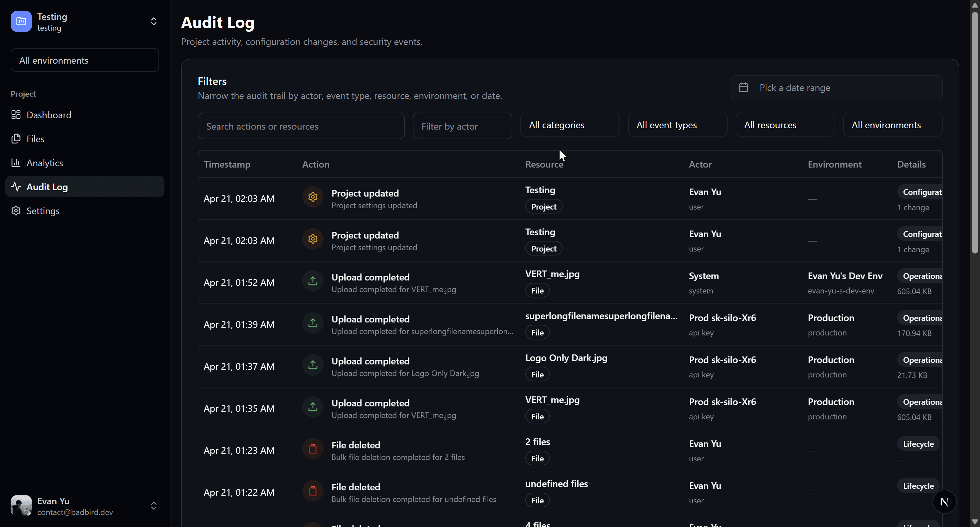Image resolution: width=980 pixels, height=527 pixels.
Task: Click the Actor column header
Action: point(700,164)
